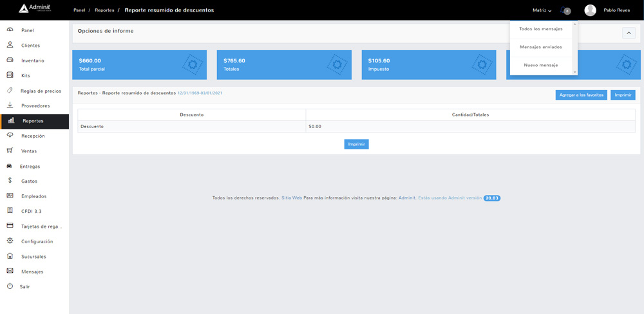
Task: Select Mensajes enviados menu entry
Action: [x=540, y=47]
